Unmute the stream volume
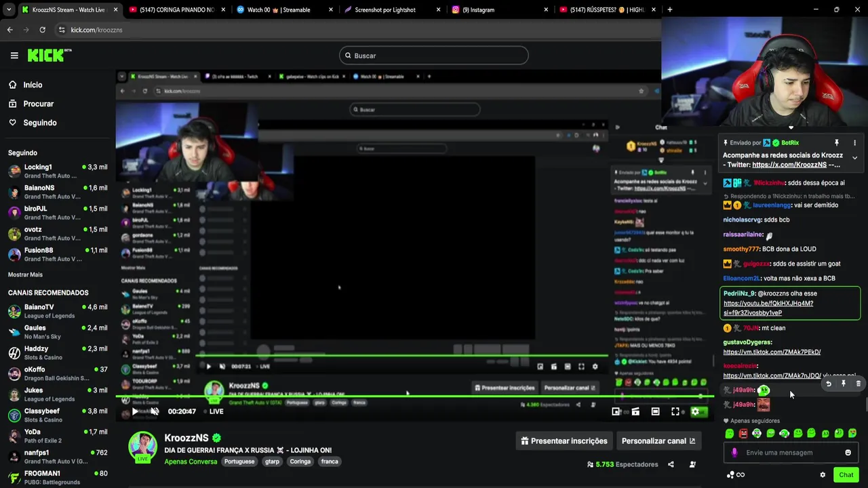Viewport: 868px width, 488px height. (155, 411)
